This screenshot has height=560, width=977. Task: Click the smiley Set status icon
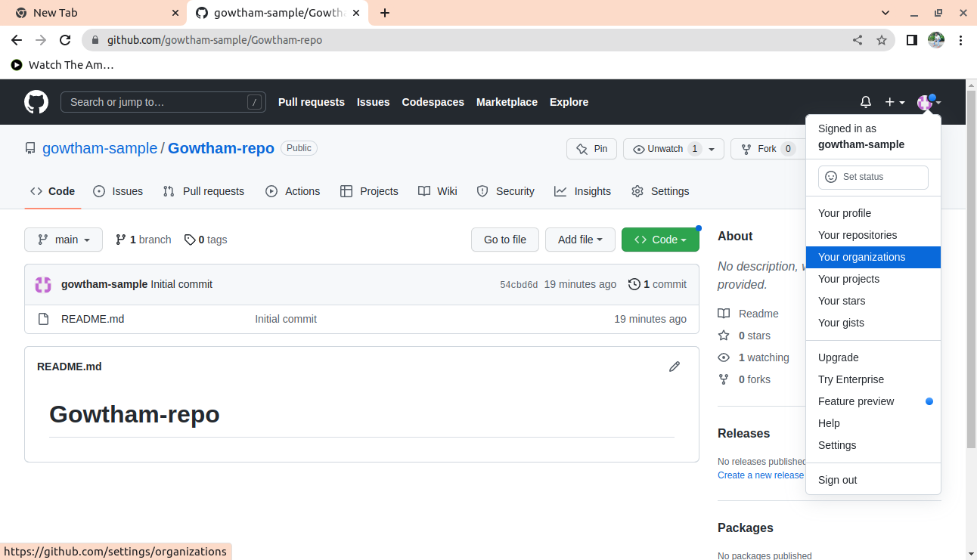click(831, 177)
